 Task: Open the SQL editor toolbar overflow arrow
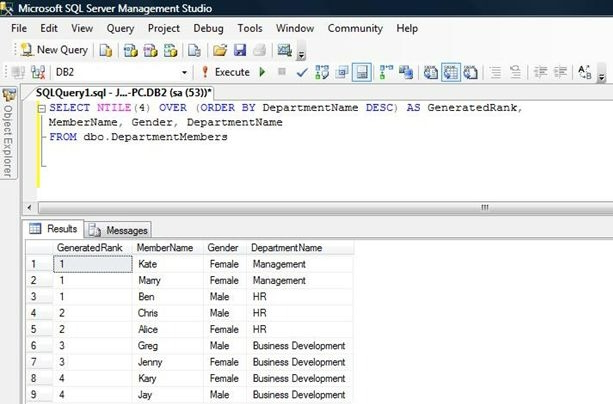[602, 74]
